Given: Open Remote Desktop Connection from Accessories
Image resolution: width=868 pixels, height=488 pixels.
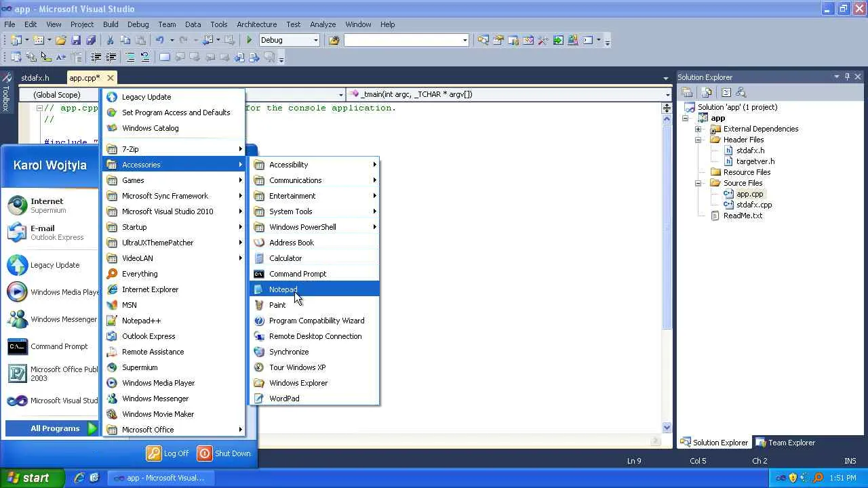Looking at the screenshot, I should 315,336.
